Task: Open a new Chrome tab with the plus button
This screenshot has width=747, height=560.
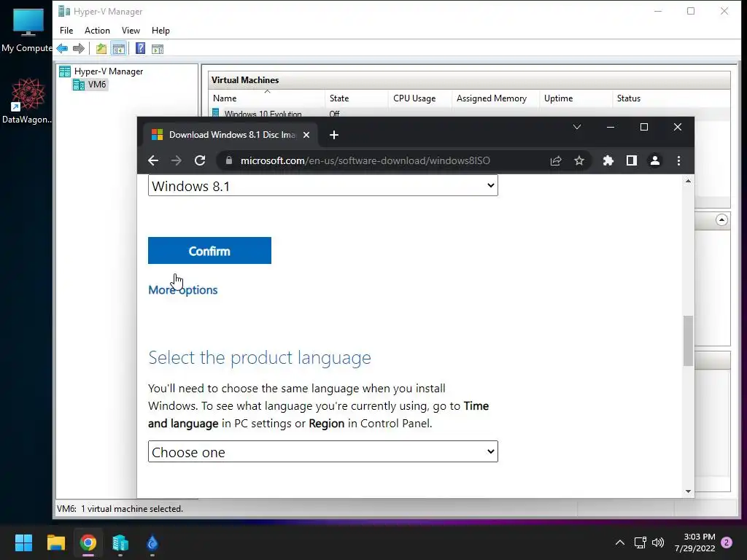Action: coord(334,135)
